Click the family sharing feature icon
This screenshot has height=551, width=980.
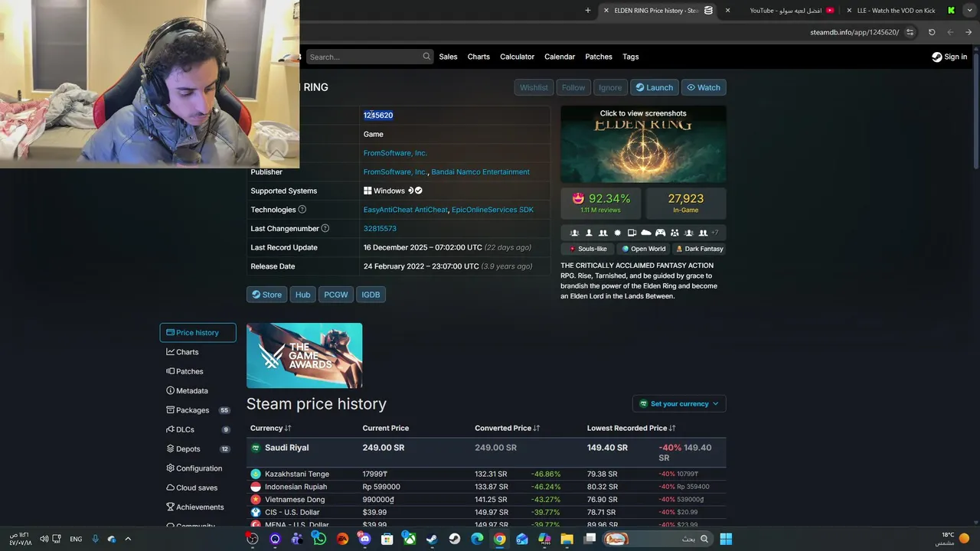(x=675, y=233)
